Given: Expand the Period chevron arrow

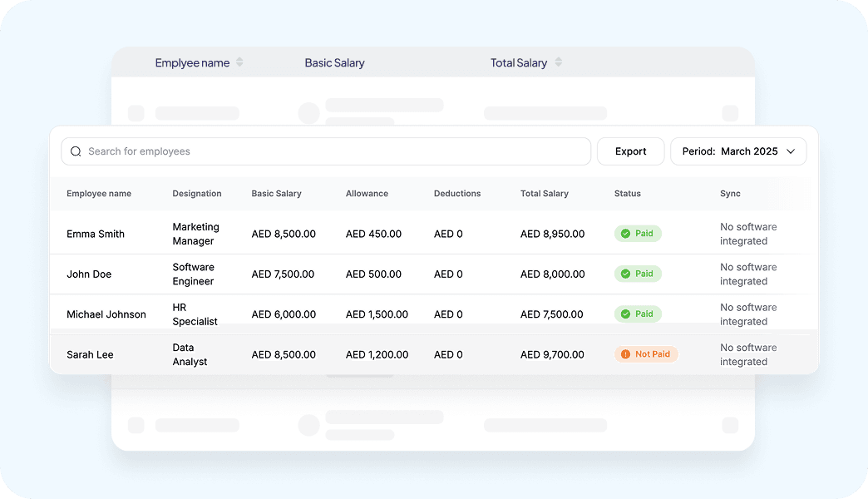Looking at the screenshot, I should [x=791, y=151].
